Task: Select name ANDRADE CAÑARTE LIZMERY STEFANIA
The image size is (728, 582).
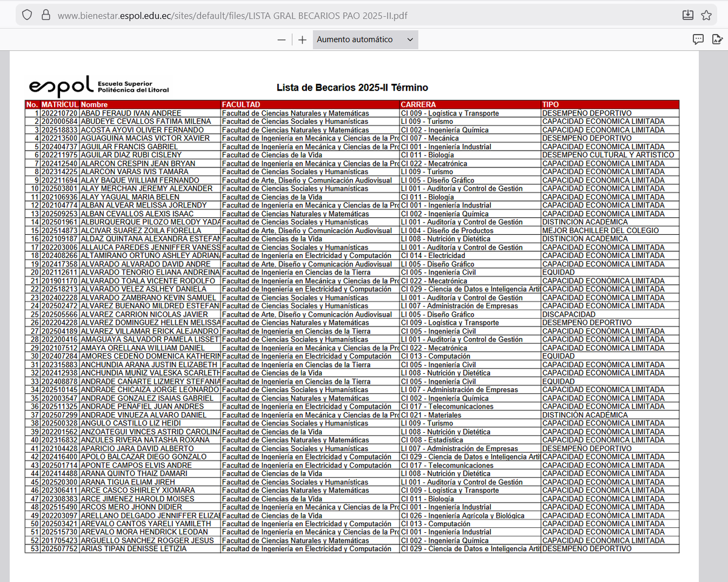Action: 150,382
